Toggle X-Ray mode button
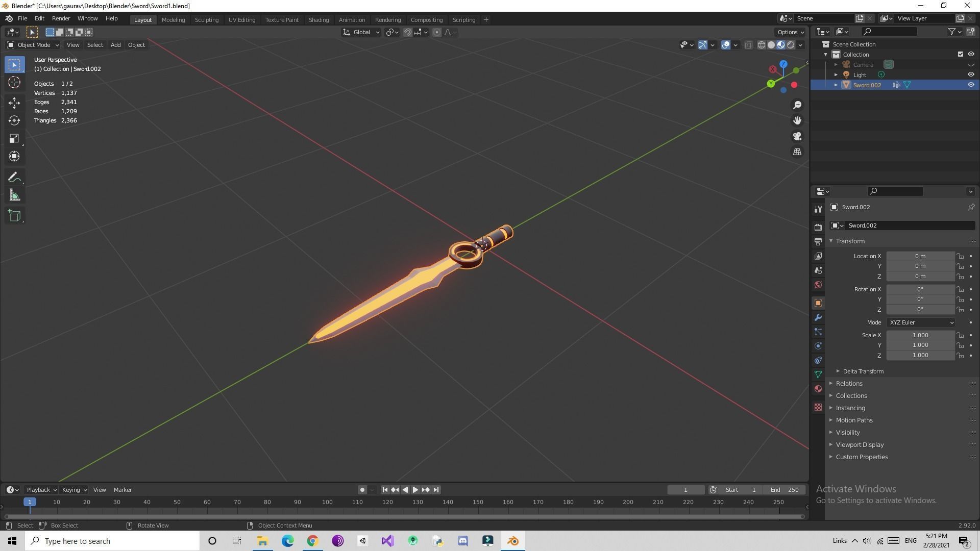Screen dimensions: 980x551 (749, 45)
